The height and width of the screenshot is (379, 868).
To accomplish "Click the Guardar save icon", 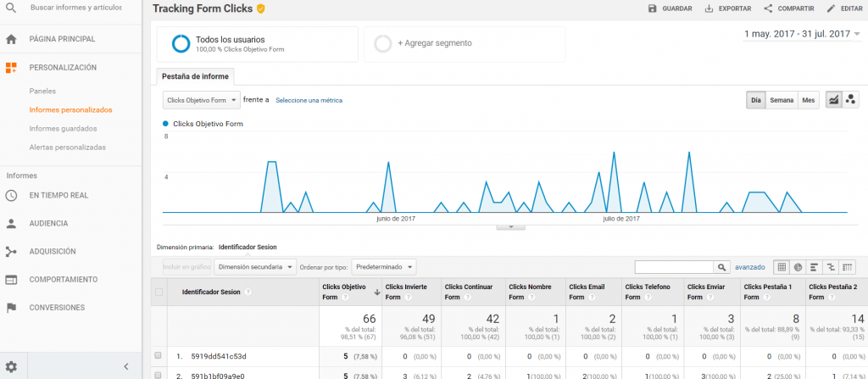I will [652, 8].
